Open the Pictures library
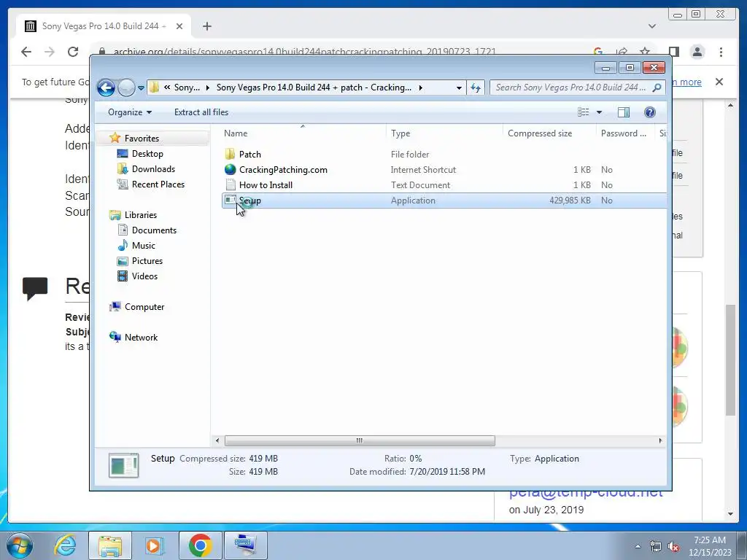The image size is (747, 560). pos(147,260)
